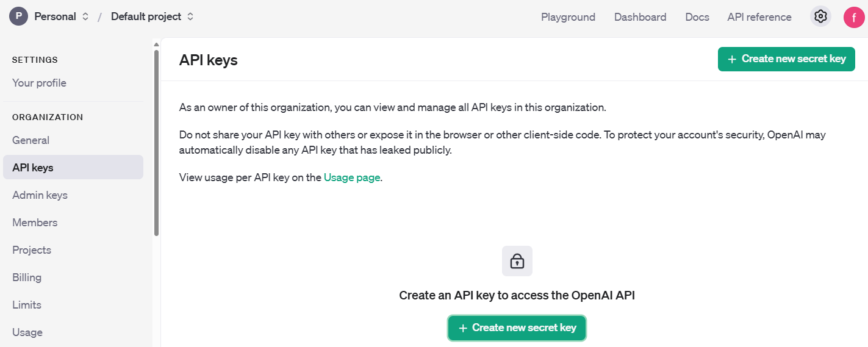Click the lock icon above the empty-state message
The height and width of the screenshot is (347, 868).
pos(517,261)
